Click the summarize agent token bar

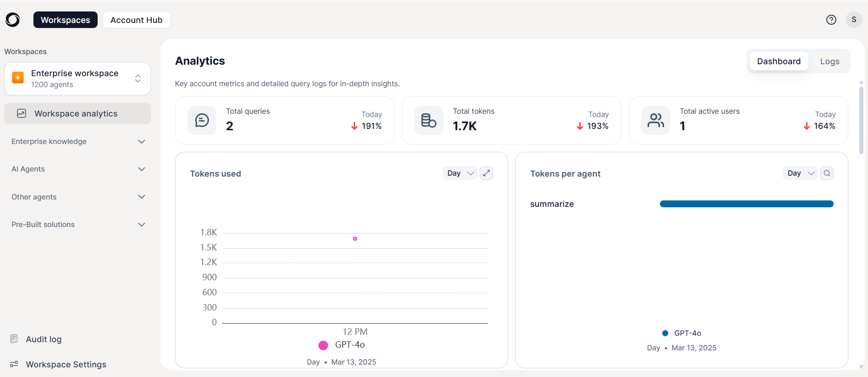click(747, 204)
